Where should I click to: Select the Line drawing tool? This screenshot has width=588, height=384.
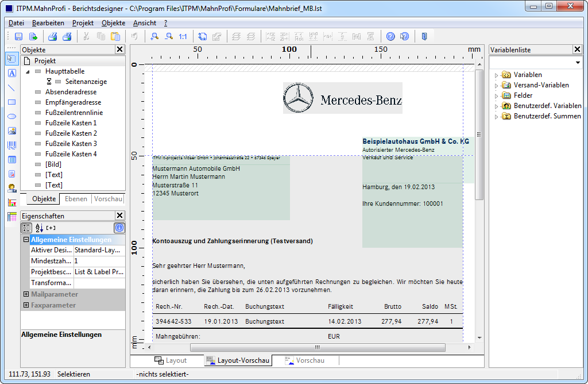point(12,87)
